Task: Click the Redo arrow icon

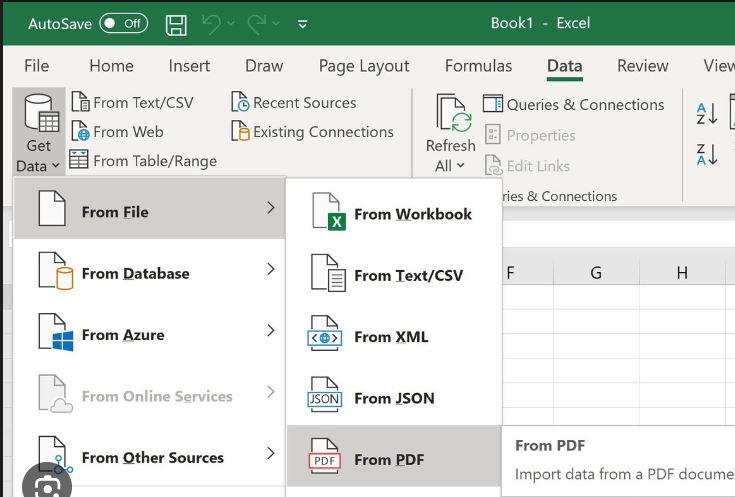Action: coord(257,23)
